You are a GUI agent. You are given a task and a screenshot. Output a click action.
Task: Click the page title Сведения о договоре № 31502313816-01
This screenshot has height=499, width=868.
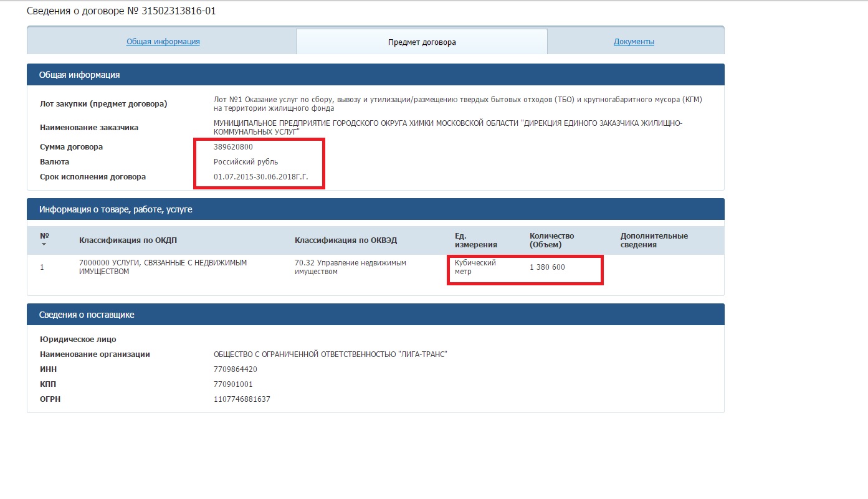point(121,11)
